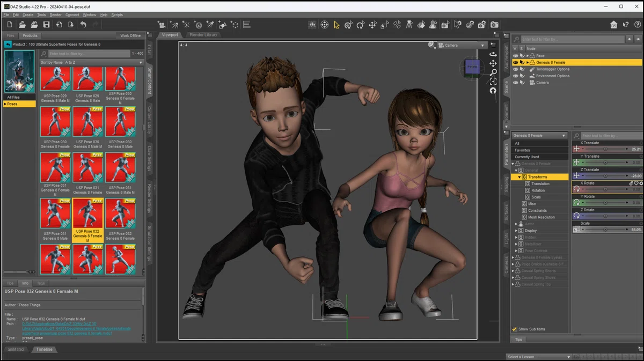The image size is (644, 361).
Task: Toggle visibility eye for Genesis 8 Female
Action: (516, 62)
